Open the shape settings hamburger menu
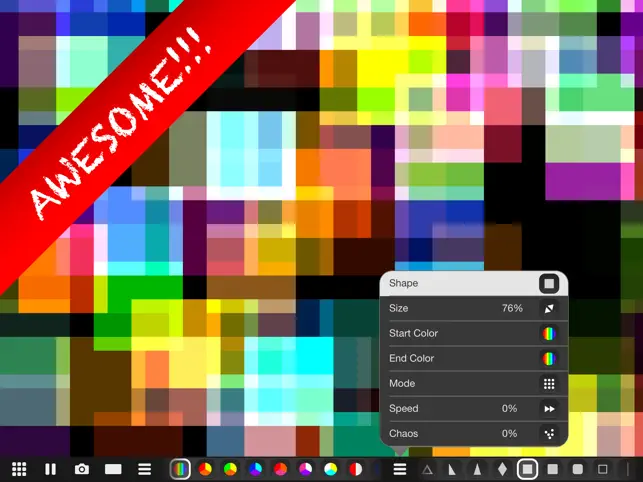This screenshot has height=482, width=643. tap(400, 469)
